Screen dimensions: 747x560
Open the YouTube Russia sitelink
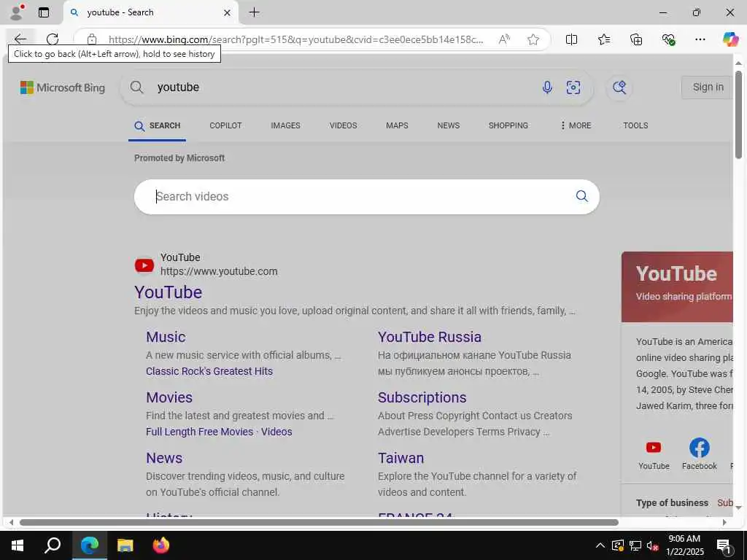[429, 337]
